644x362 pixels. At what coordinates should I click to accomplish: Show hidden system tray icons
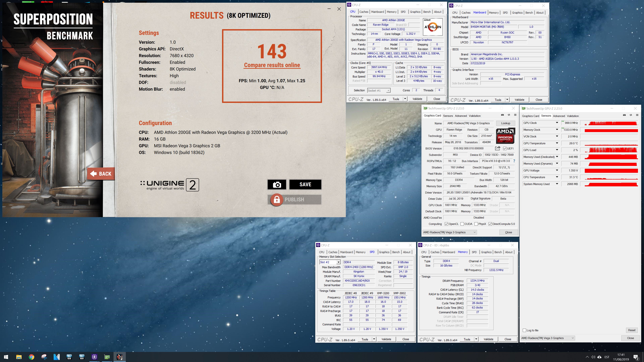(x=587, y=357)
